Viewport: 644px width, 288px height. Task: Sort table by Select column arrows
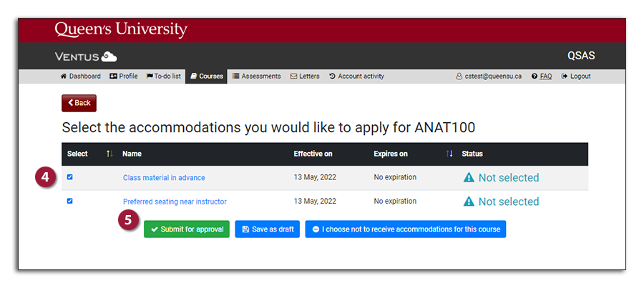[109, 154]
